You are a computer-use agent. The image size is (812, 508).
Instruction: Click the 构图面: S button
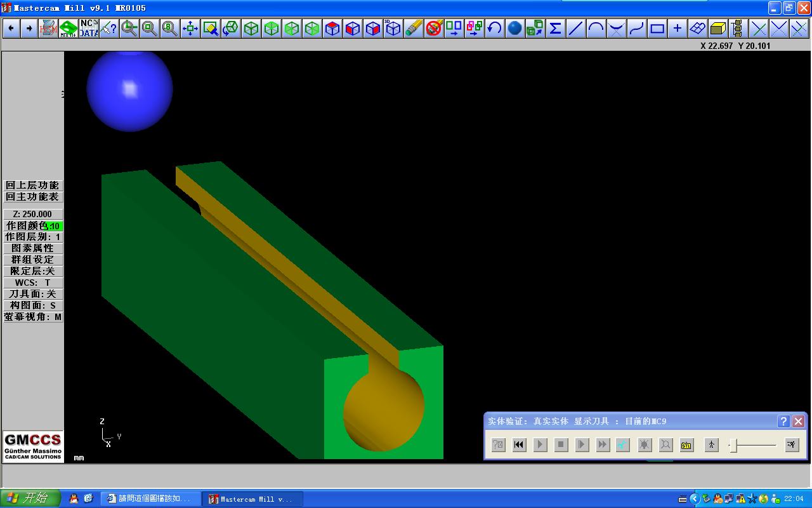(33, 305)
